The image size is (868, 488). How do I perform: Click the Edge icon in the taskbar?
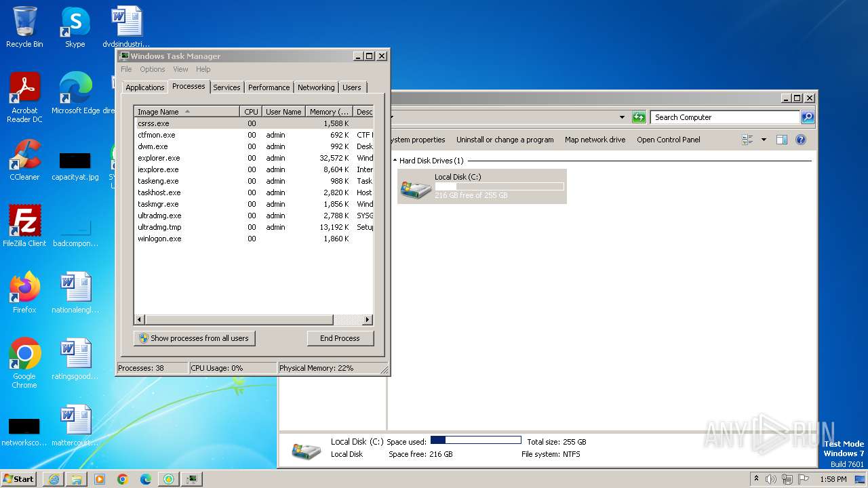coord(146,479)
